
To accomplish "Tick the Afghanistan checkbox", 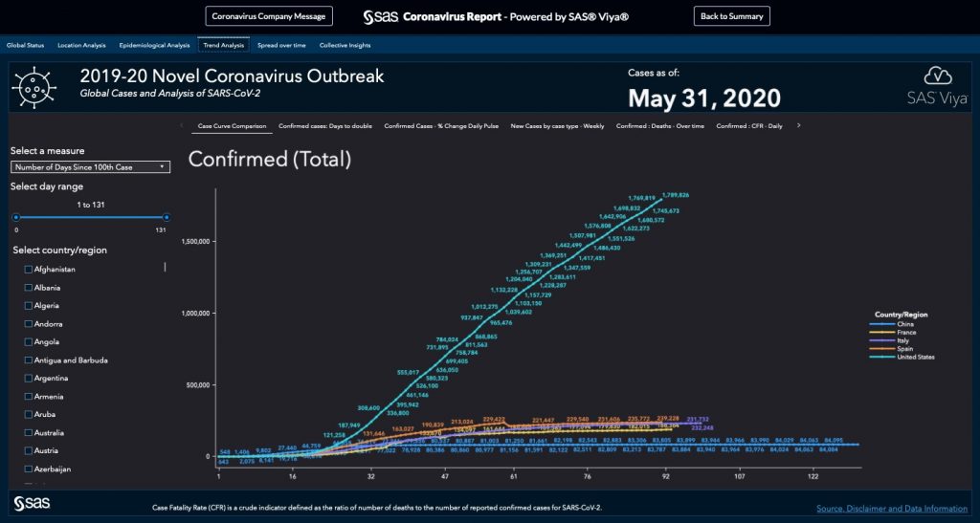I will tap(28, 270).
